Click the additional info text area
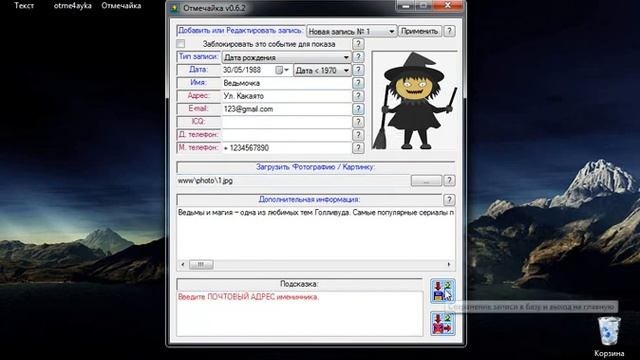The width and height of the screenshot is (640, 360). 316,233
